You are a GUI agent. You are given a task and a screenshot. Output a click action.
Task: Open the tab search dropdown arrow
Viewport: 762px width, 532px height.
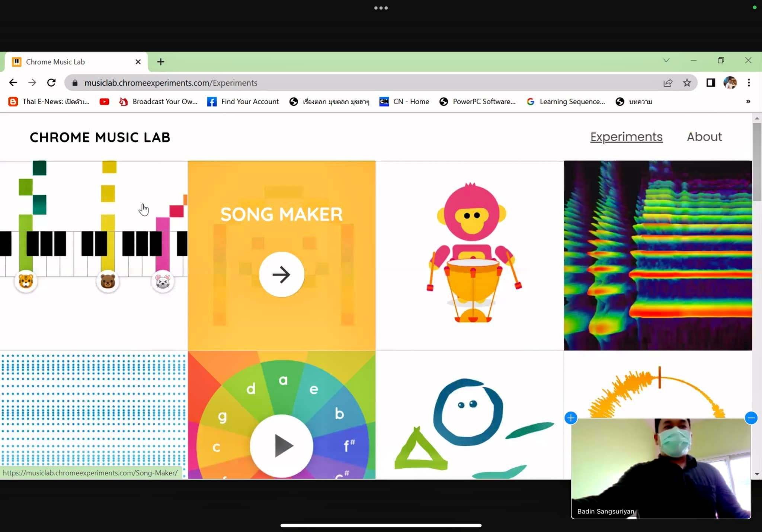[x=666, y=60]
